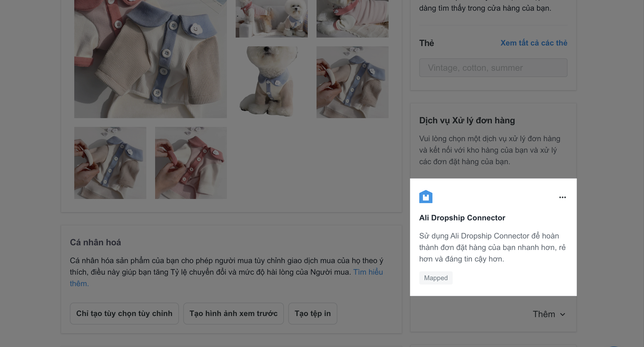Select thumbnail of white dog standing in blue collar outfit

tap(272, 82)
